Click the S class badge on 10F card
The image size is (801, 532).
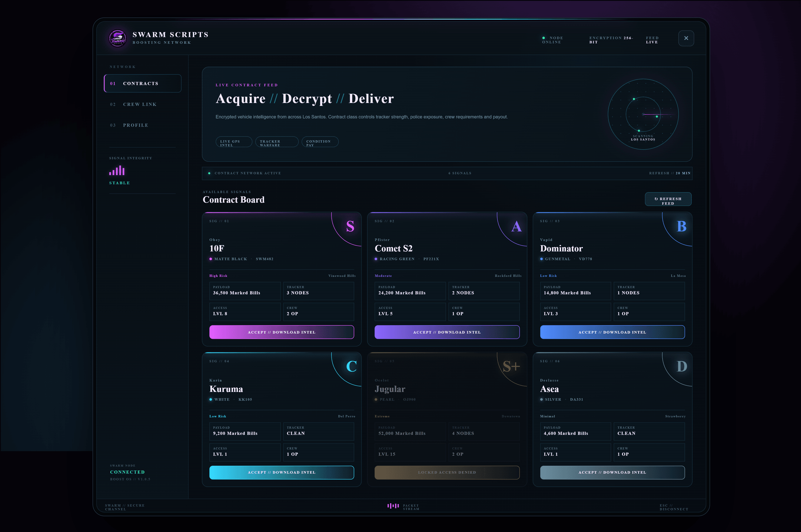point(350,226)
